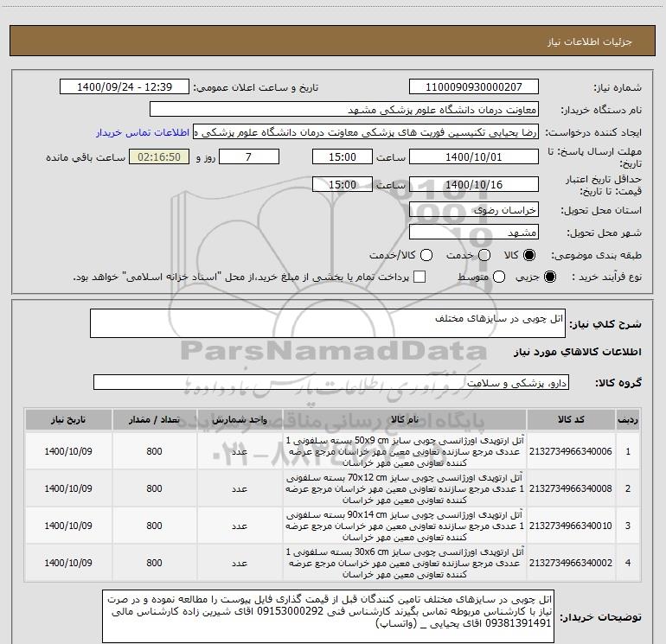
Task: Click the ساعت باقی مانده label
Action: (x=86, y=157)
